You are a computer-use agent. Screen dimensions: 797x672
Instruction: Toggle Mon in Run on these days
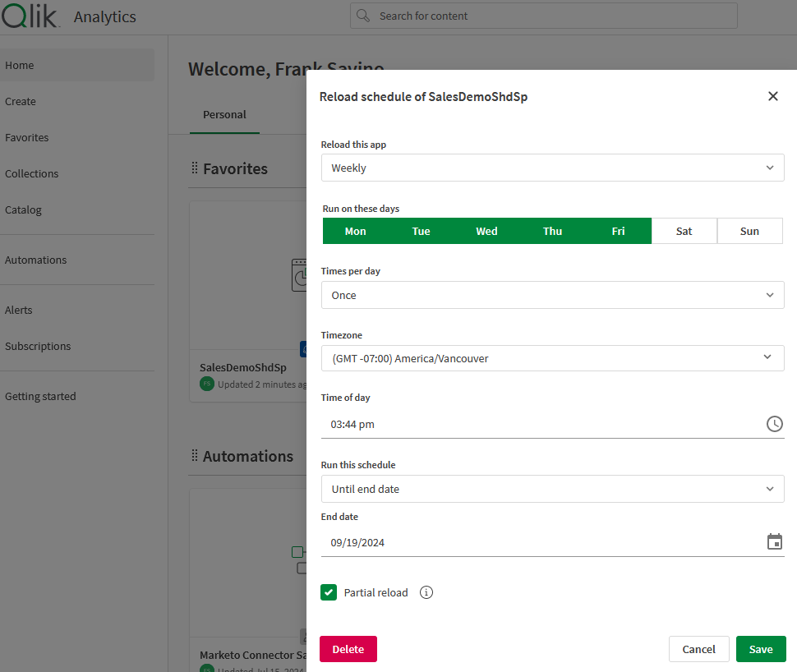coord(355,232)
